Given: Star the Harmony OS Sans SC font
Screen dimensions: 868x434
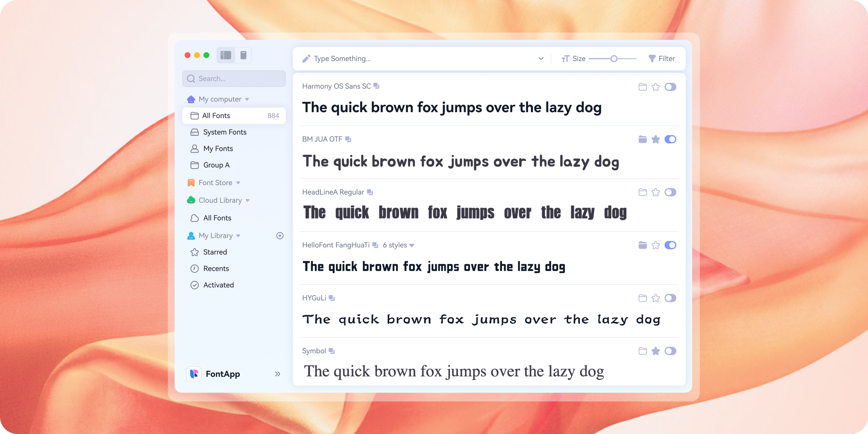Looking at the screenshot, I should click(656, 87).
